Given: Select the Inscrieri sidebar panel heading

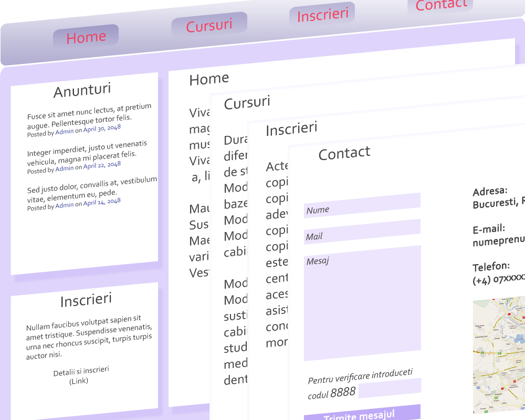Looking at the screenshot, I should (86, 300).
